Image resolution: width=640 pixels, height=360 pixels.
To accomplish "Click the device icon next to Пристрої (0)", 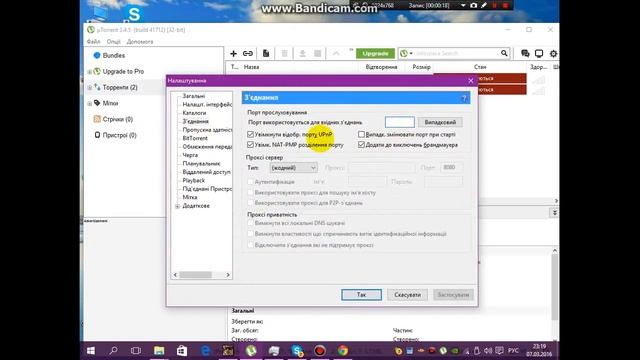I will [x=97, y=135].
